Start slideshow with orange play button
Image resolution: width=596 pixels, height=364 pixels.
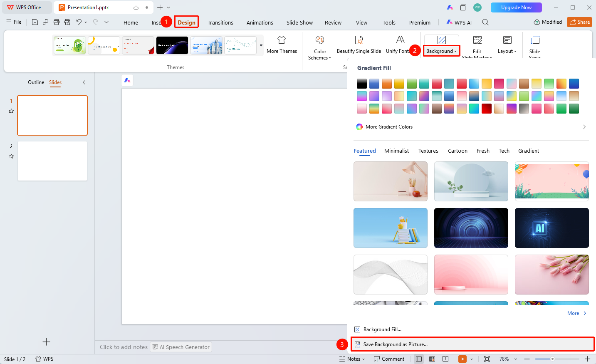coord(462,359)
